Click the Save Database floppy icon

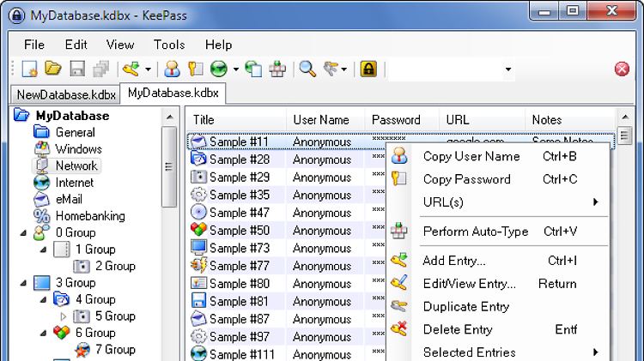point(77,69)
